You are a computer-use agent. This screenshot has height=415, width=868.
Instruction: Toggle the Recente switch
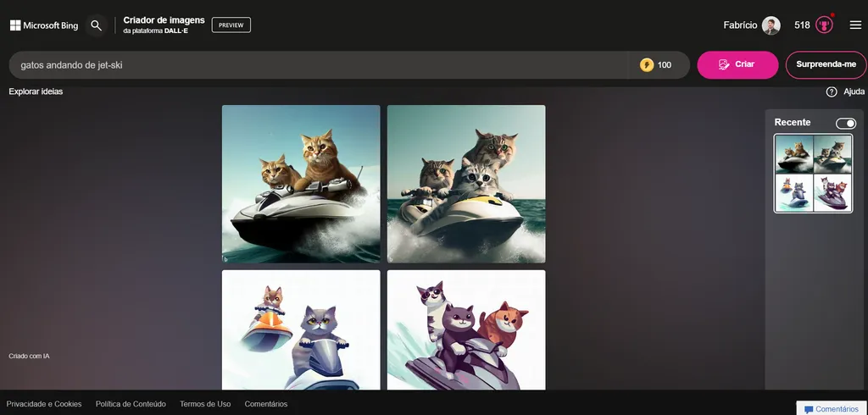(x=845, y=124)
